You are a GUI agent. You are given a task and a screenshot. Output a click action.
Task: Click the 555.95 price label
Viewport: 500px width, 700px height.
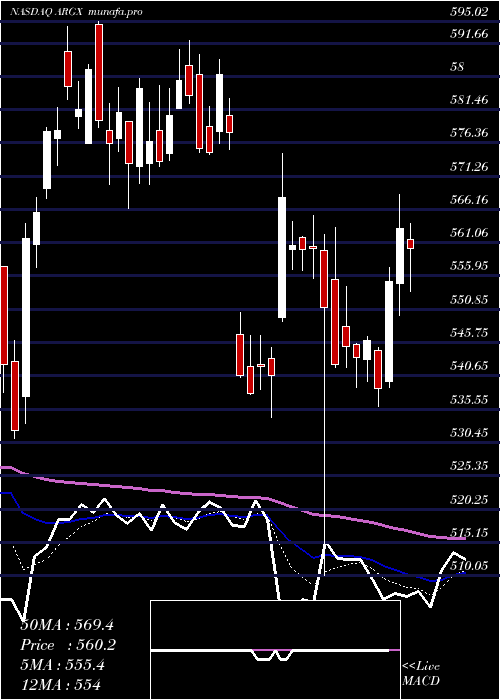(468, 266)
